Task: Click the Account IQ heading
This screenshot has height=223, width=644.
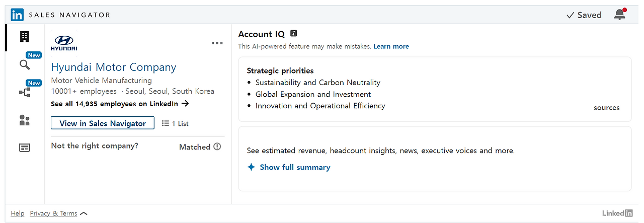Action: 261,34
